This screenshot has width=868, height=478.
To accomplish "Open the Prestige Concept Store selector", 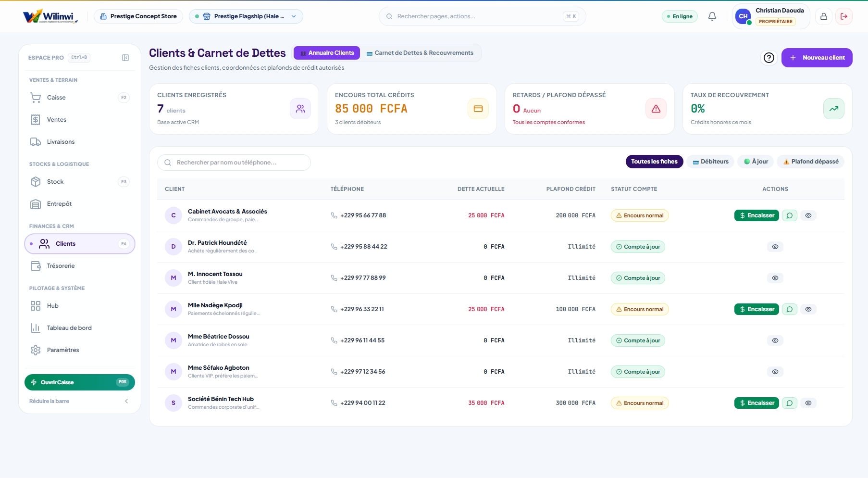I will pyautogui.click(x=138, y=16).
